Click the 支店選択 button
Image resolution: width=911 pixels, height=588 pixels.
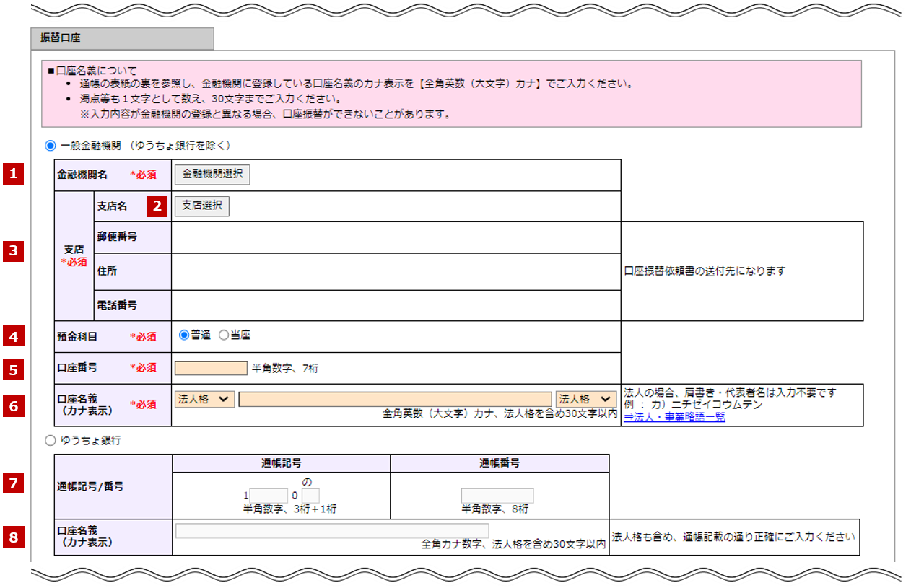tap(201, 206)
